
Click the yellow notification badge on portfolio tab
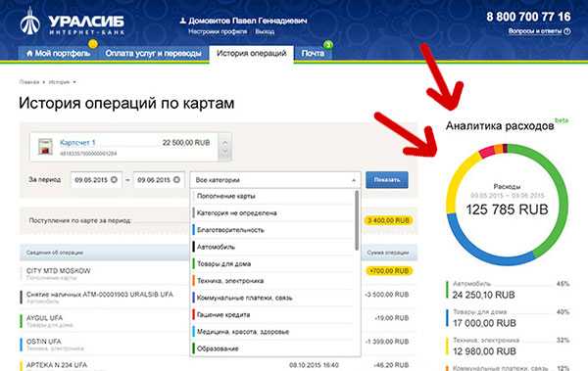coord(93,44)
